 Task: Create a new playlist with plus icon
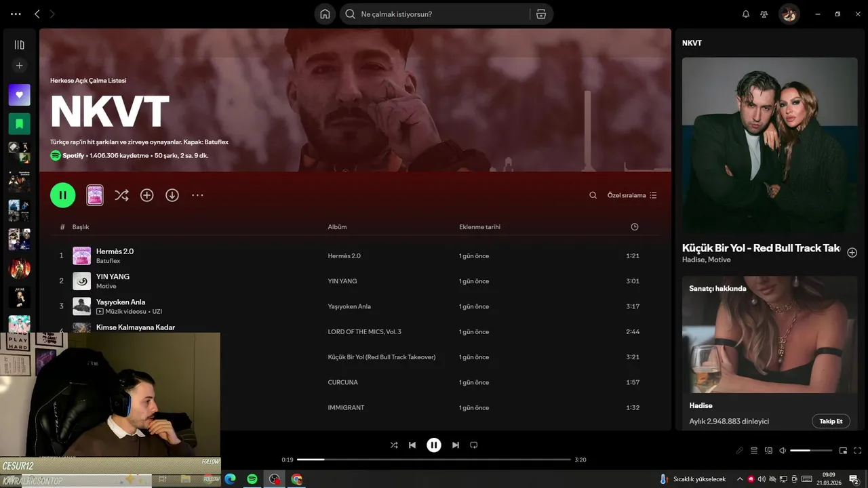click(x=19, y=66)
